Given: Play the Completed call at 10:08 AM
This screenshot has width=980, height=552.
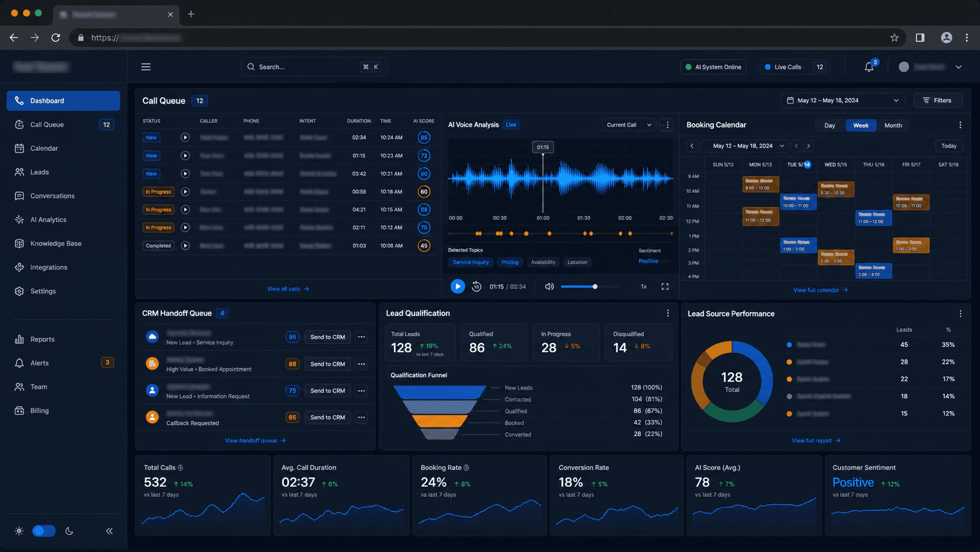Looking at the screenshot, I should pos(185,246).
